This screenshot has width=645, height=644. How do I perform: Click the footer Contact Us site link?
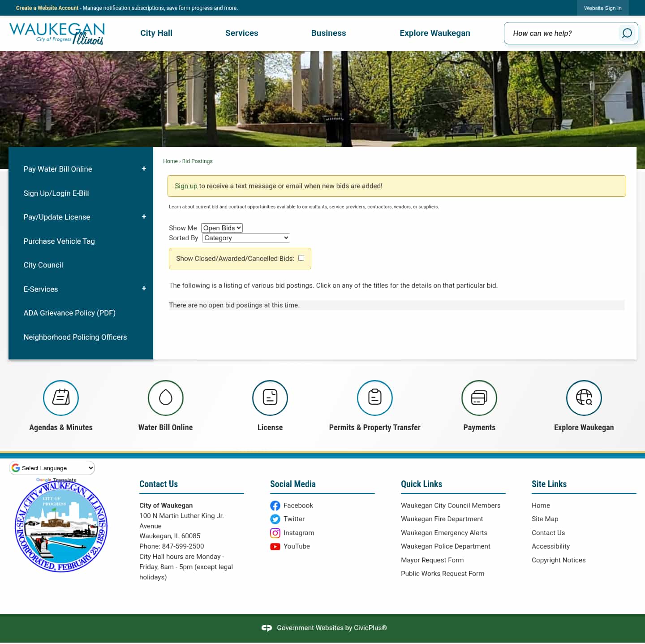(x=548, y=533)
